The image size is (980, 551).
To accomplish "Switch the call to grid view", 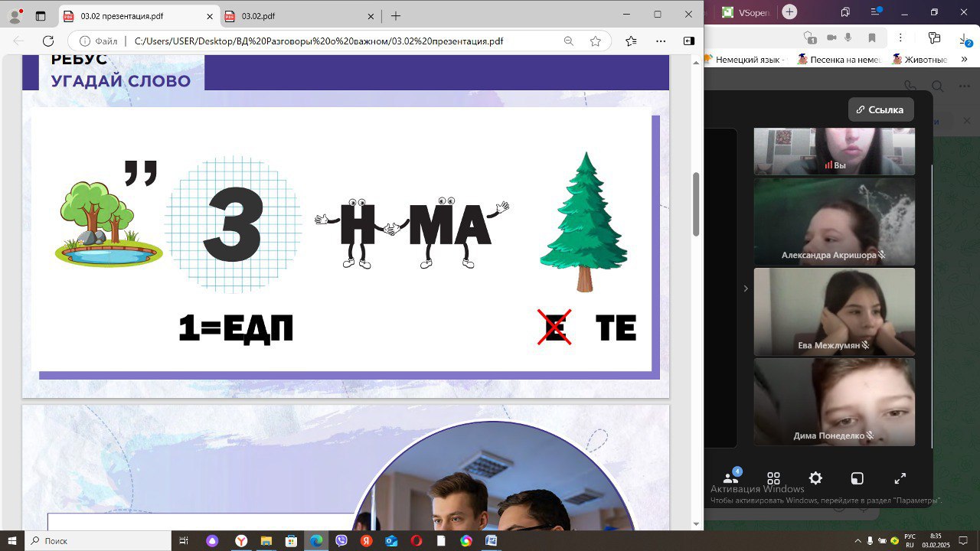I will pos(773,478).
